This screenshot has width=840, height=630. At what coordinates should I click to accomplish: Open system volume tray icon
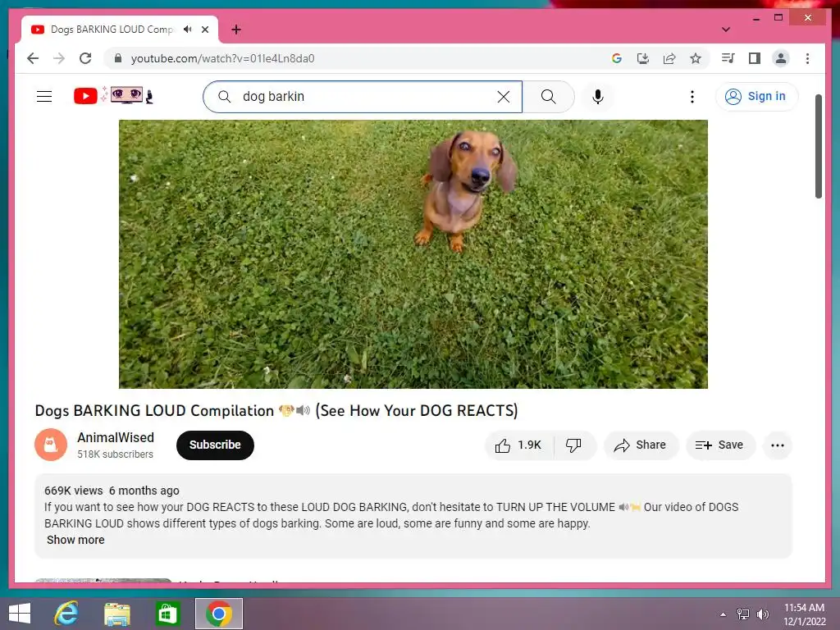point(762,614)
